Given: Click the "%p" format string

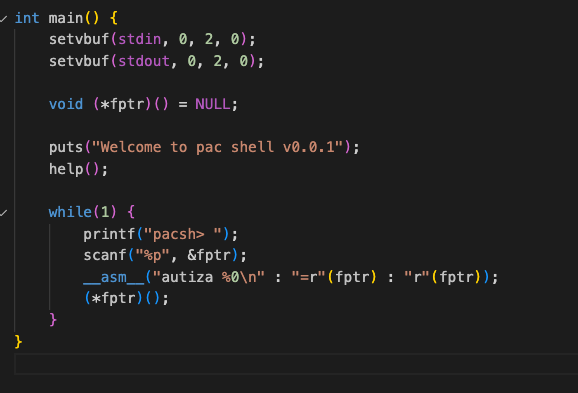Looking at the screenshot, I should (x=153, y=255).
